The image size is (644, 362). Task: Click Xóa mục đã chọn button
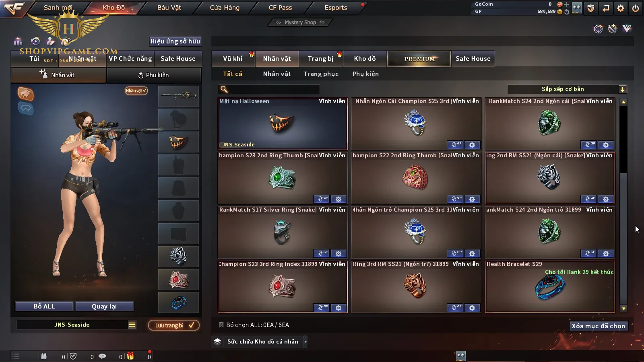point(598,326)
